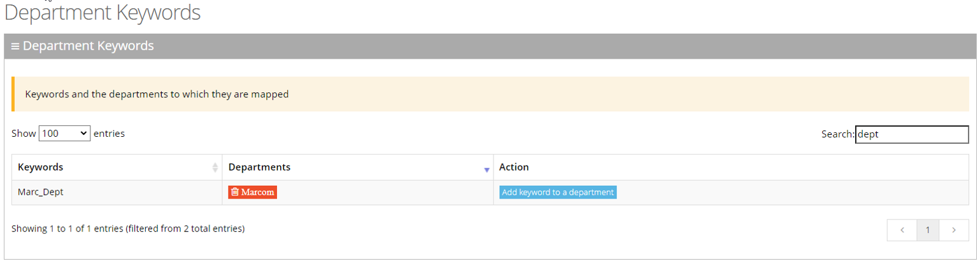Click the large Department Keywords page heading
Screen dimensions: 980x273
pyautogui.click(x=102, y=13)
